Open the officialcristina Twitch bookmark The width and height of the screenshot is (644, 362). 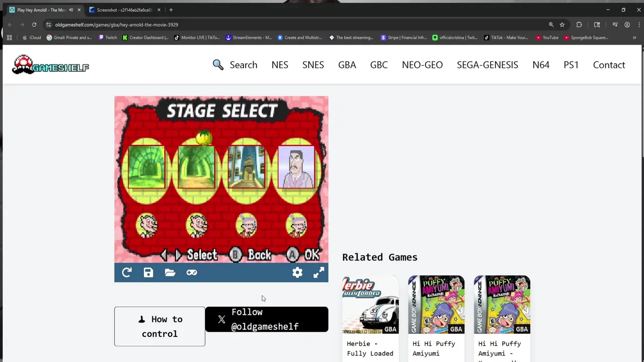point(455,38)
